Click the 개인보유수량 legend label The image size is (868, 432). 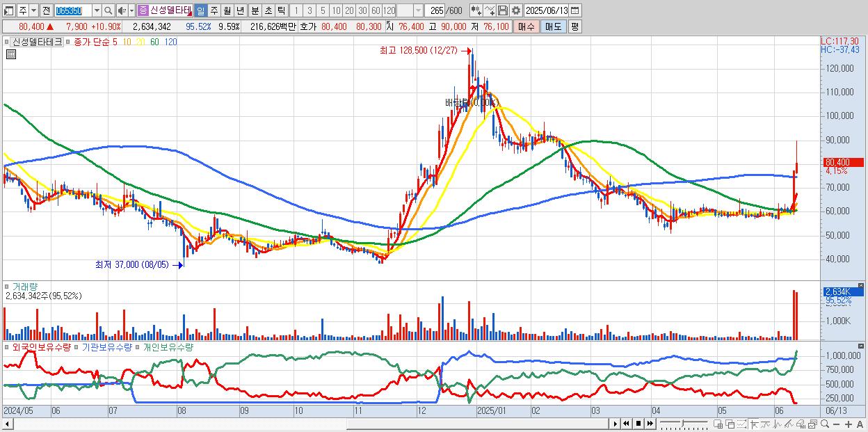point(168,346)
